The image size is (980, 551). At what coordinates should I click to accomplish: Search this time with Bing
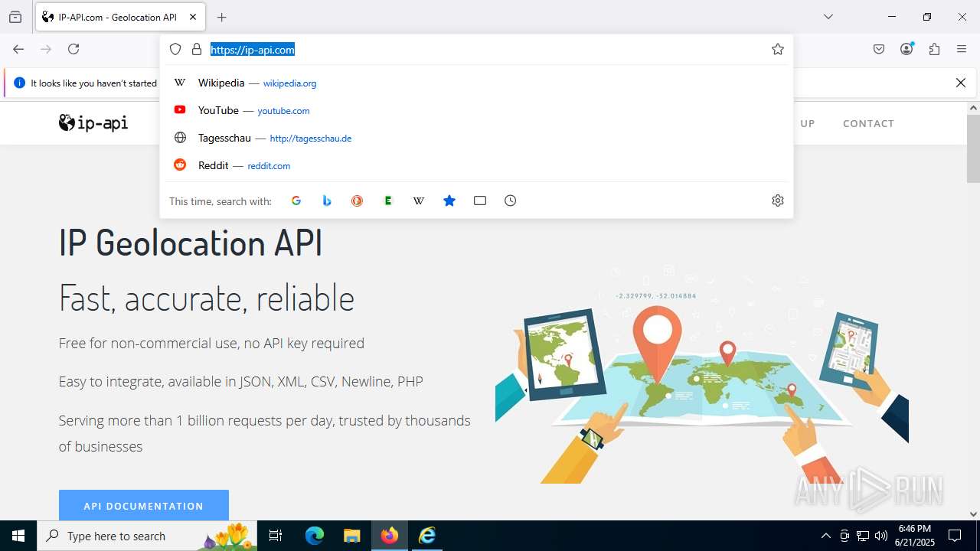[327, 201]
